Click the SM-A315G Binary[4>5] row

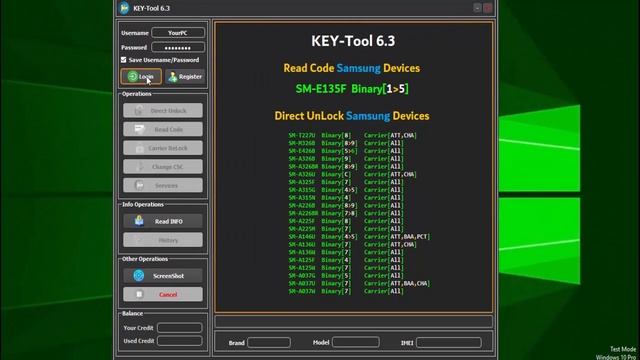click(x=346, y=190)
